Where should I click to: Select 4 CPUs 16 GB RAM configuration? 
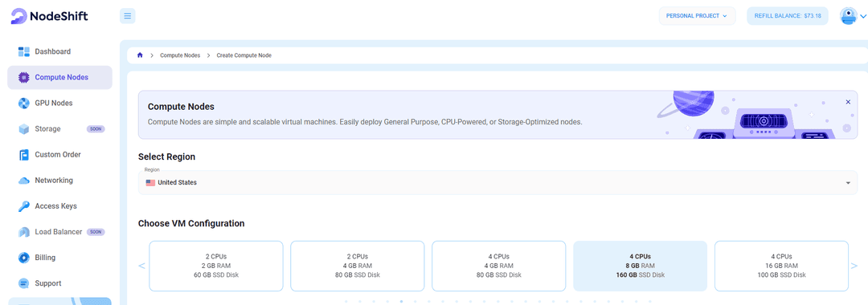click(781, 266)
